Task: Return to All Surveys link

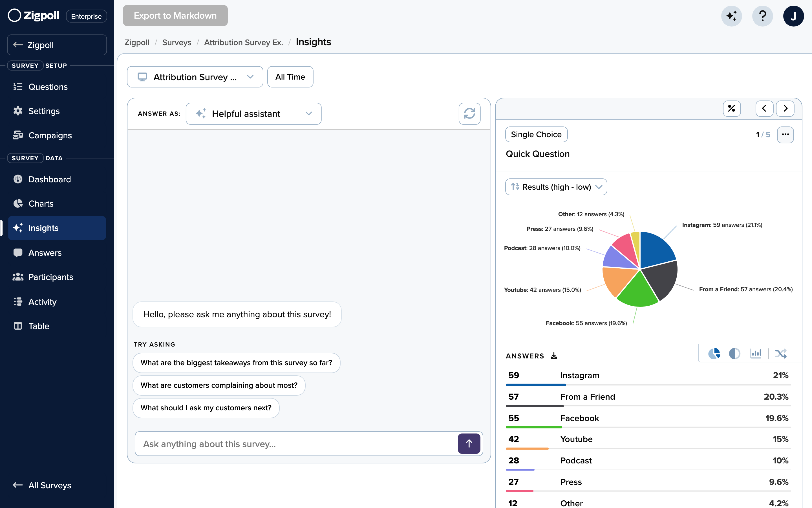Action: point(42,485)
